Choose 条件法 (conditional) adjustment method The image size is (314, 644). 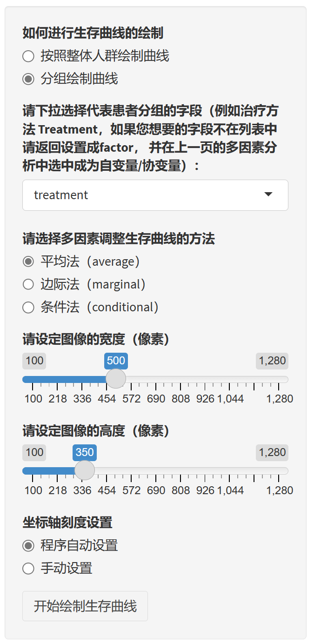tap(28, 307)
